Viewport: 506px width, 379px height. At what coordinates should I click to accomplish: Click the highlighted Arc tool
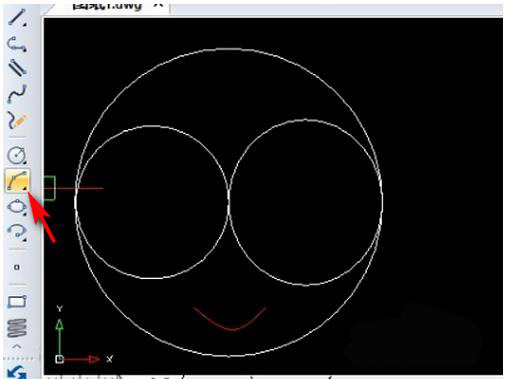click(17, 180)
